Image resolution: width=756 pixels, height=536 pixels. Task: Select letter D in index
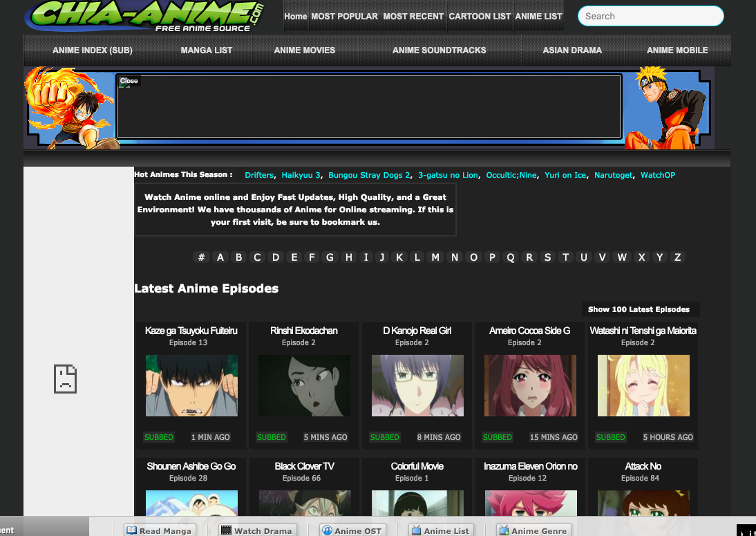[x=276, y=257]
